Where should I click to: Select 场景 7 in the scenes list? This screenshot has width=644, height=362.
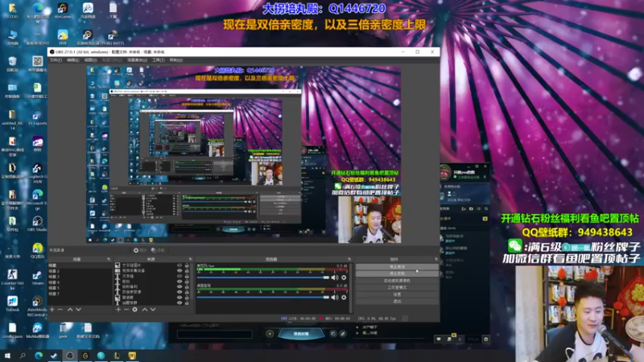point(80,294)
